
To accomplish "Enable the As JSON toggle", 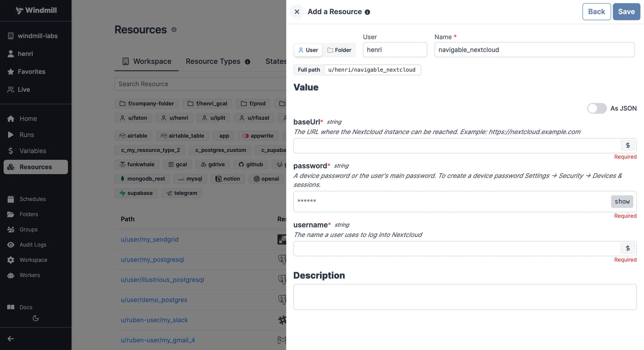I will (x=597, y=108).
